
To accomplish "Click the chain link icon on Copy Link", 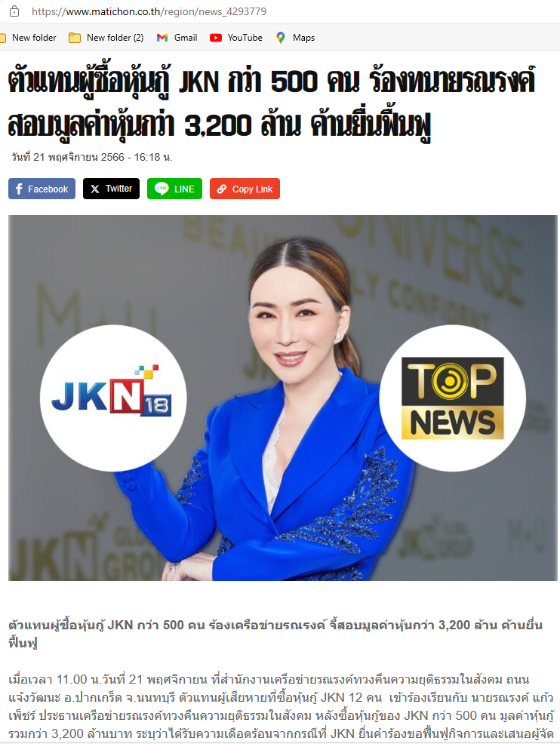I will 222,189.
